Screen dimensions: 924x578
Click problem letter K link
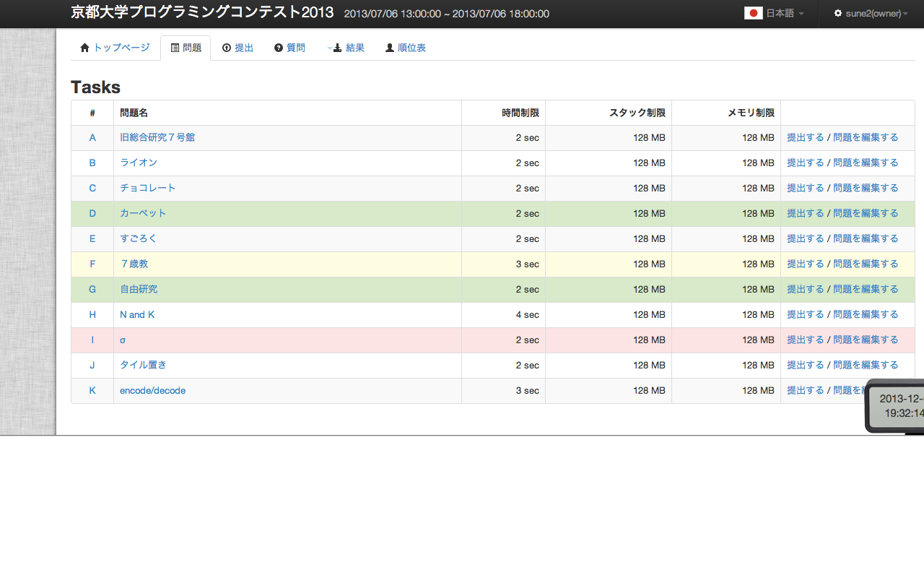tap(92, 390)
